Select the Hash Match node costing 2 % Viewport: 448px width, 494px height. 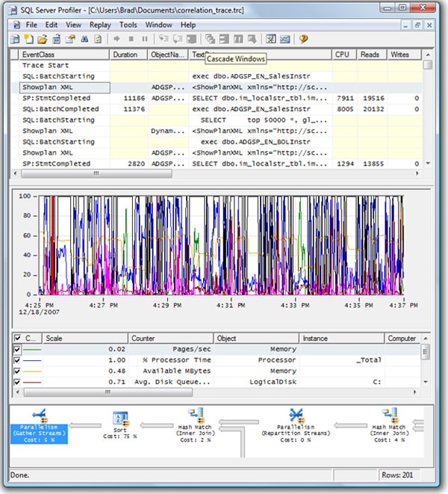click(195, 425)
